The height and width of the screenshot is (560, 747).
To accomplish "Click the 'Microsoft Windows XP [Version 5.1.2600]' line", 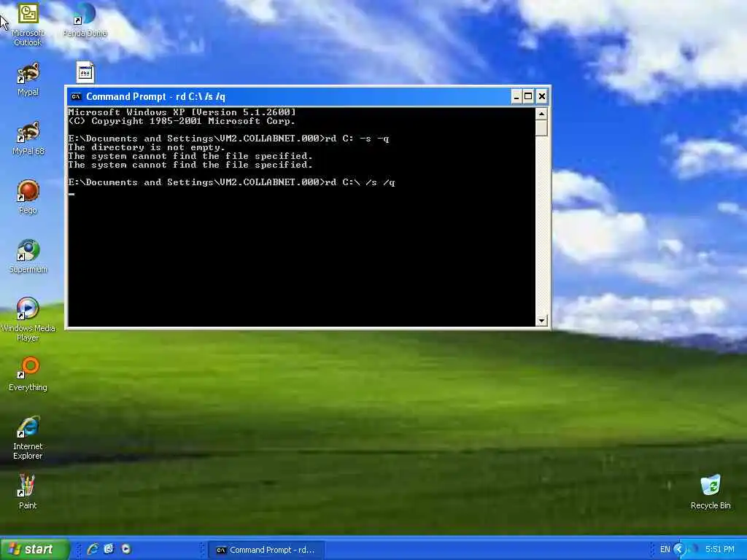I will pyautogui.click(x=182, y=112).
